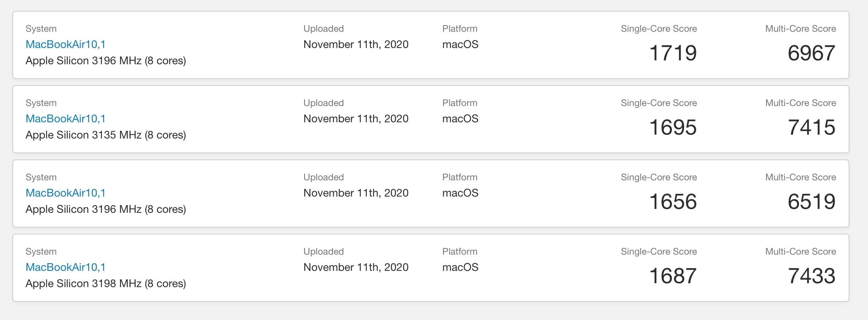
Task: Click the macOS platform text in the 7433 result
Action: click(460, 267)
